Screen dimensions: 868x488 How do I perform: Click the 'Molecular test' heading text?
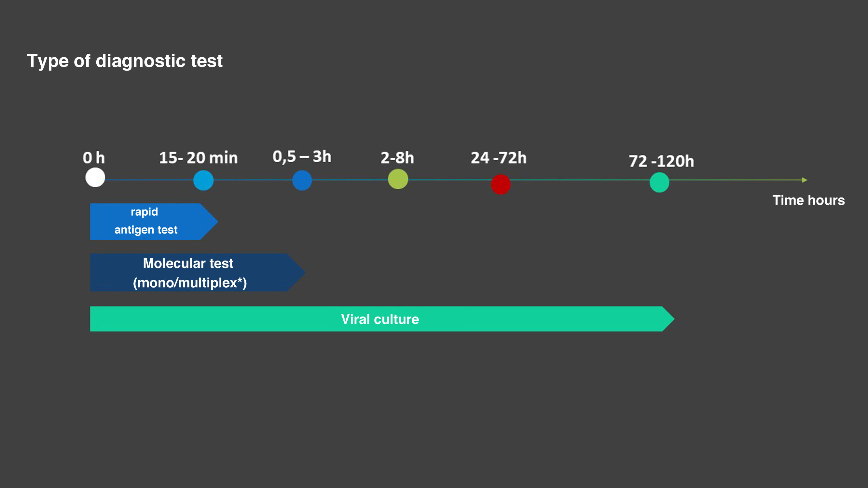point(188,264)
